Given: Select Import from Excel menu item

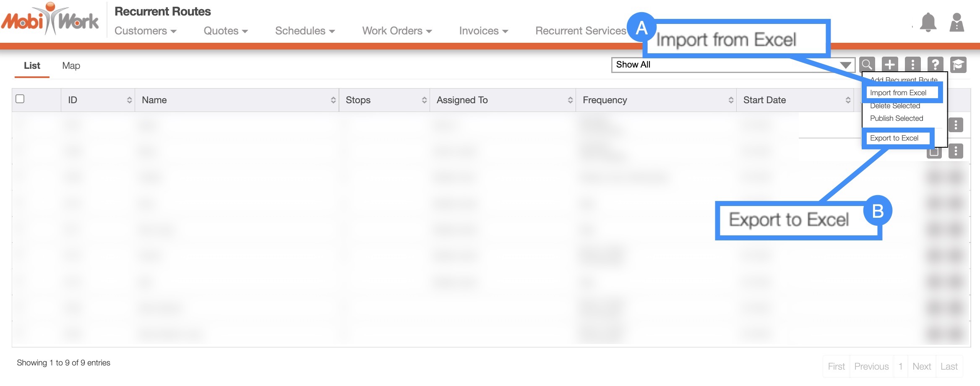Looking at the screenshot, I should (898, 93).
